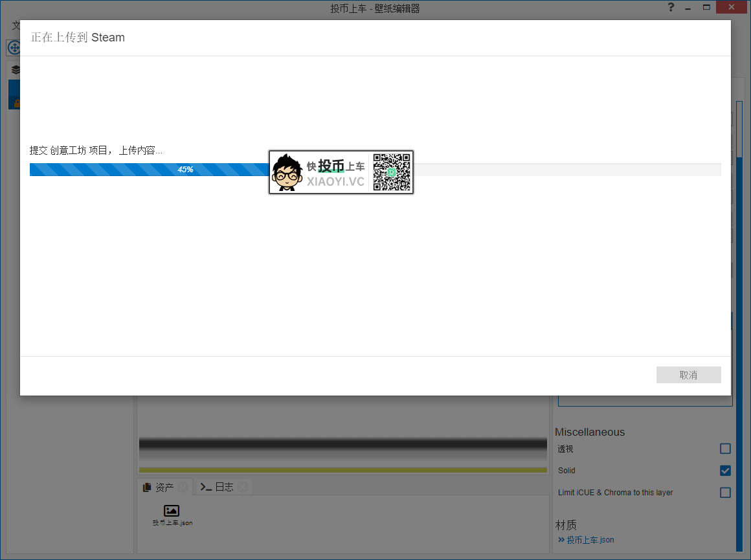The image size is (751, 560).
Task: Enable the 透视 perspective checkbox
Action: 725,449
